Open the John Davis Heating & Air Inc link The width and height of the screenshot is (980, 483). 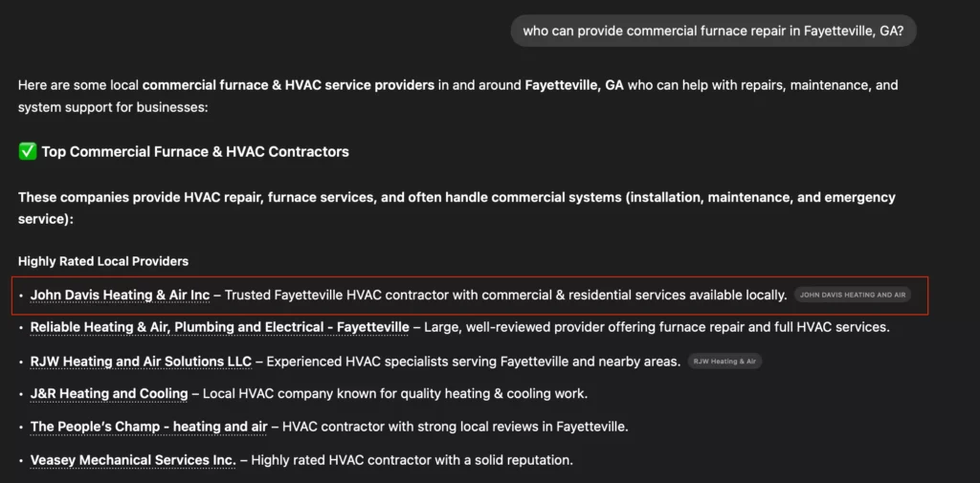(x=120, y=296)
